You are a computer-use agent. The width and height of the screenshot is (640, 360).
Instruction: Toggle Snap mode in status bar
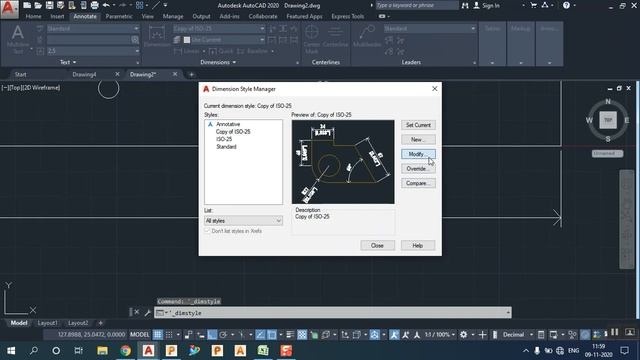(169, 335)
